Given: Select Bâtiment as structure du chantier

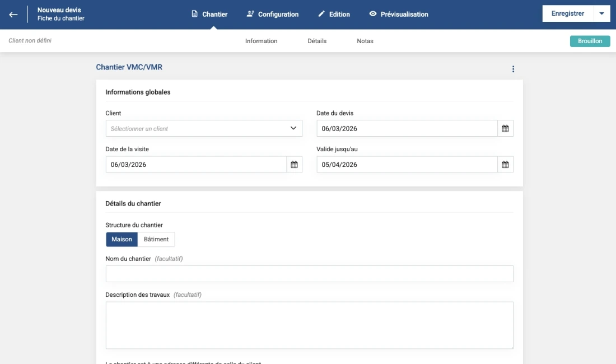Looking at the screenshot, I should pyautogui.click(x=156, y=239).
